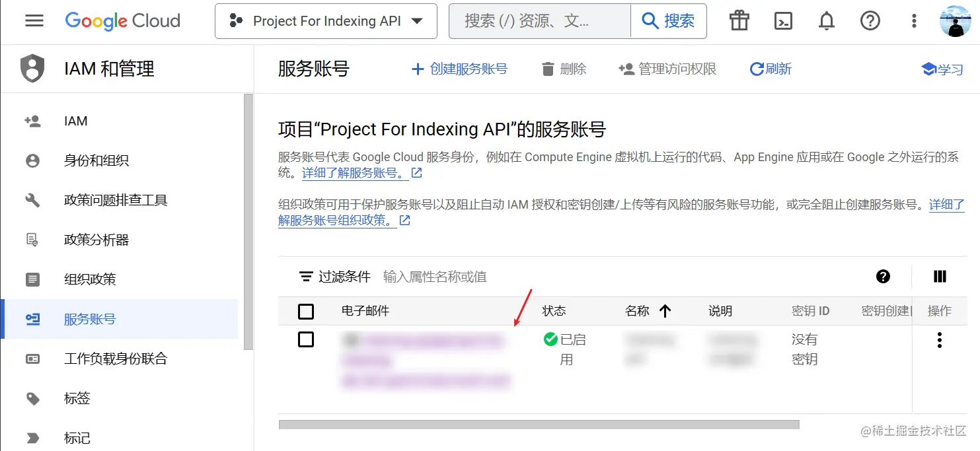Select IAM in the sidebar
Screen dimensions: 980x451
tap(119, 121)
